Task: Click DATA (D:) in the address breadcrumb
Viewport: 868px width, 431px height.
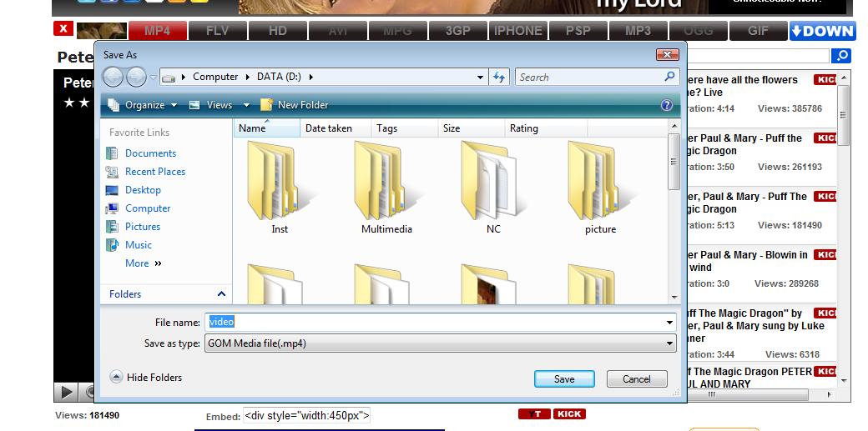Action: 279,77
